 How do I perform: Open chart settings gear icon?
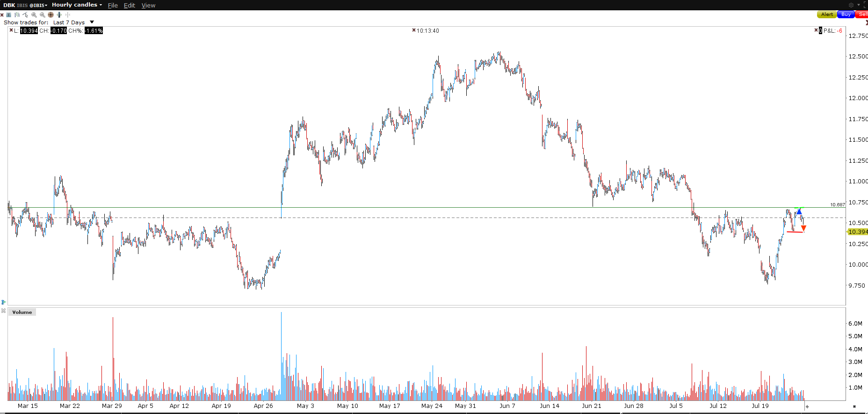(x=851, y=5)
